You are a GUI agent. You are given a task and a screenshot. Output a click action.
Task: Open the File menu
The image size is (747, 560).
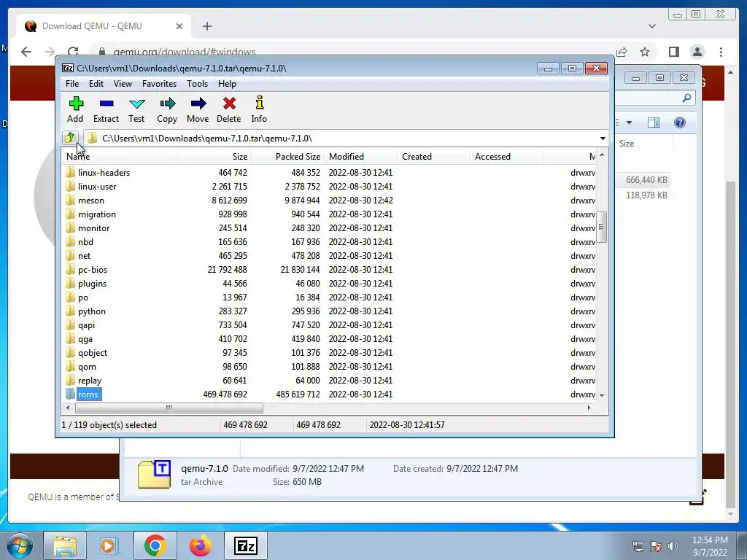72,84
